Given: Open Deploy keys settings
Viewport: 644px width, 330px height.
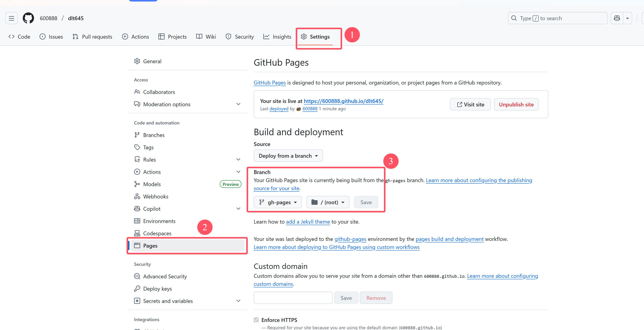Looking at the screenshot, I should click(x=157, y=289).
